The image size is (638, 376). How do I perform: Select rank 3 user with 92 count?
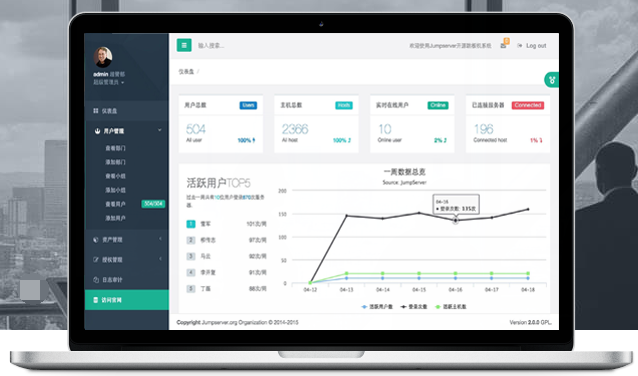227,256
